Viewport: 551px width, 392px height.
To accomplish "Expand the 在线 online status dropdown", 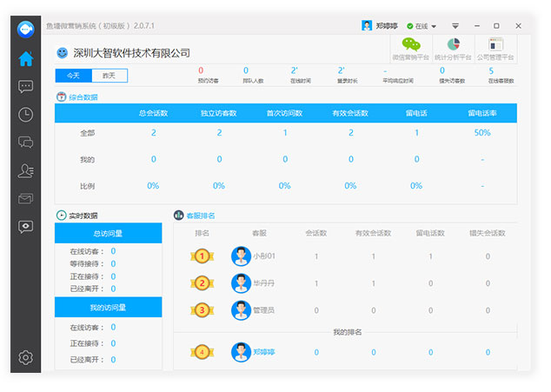I will coord(422,26).
